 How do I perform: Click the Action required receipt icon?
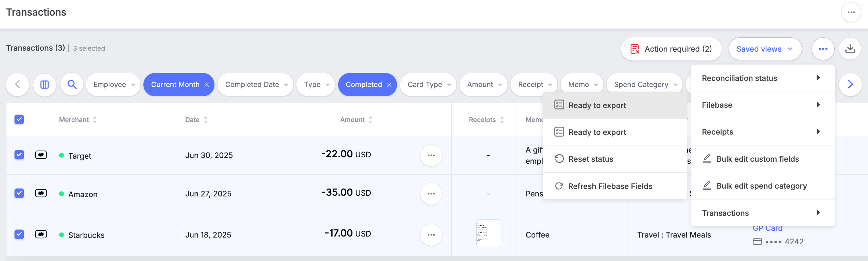pyautogui.click(x=635, y=49)
